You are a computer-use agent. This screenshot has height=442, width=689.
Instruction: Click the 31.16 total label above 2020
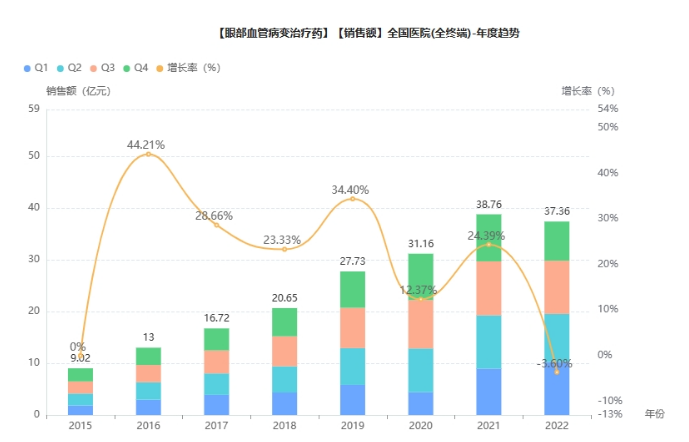(x=421, y=243)
